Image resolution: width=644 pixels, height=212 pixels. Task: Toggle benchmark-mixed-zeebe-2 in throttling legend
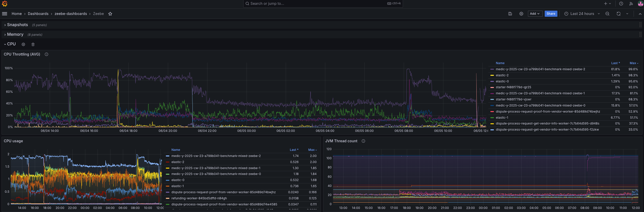[540, 69]
